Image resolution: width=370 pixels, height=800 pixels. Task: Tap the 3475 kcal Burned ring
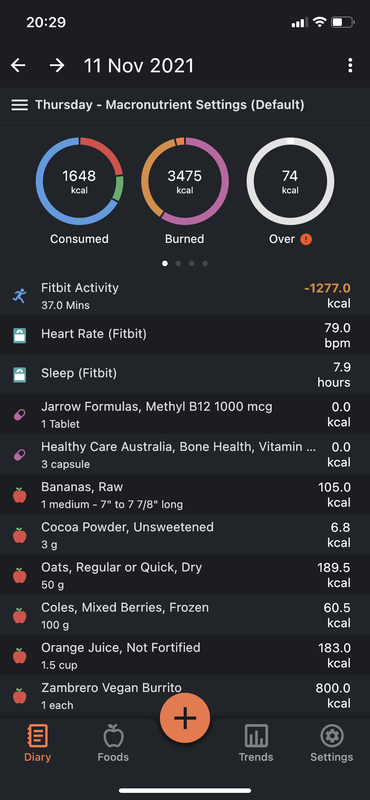coord(185,181)
